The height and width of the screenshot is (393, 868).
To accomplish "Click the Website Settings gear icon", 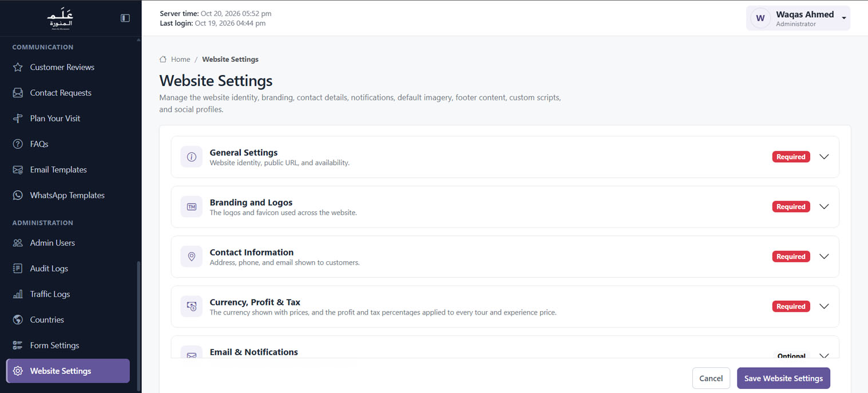I will pos(18,371).
